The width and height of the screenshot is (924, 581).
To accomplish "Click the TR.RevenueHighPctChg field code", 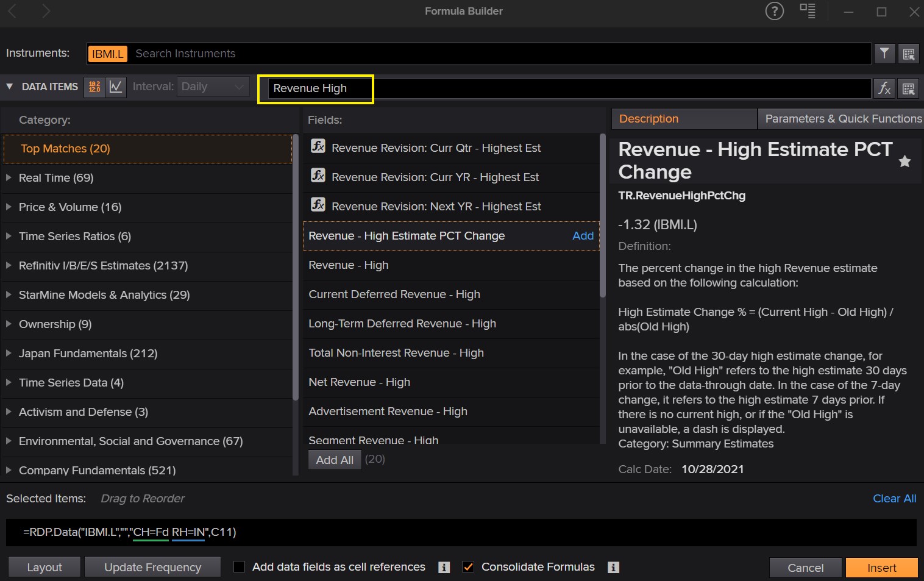I will coord(681,196).
